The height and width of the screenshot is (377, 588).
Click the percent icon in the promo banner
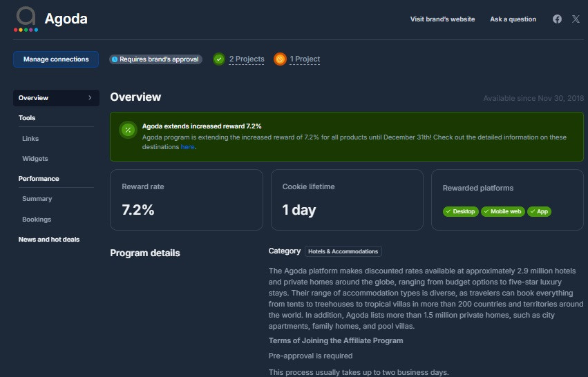[128, 130]
